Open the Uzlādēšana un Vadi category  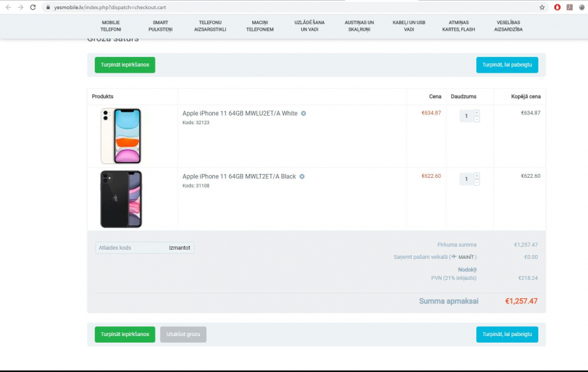point(310,26)
